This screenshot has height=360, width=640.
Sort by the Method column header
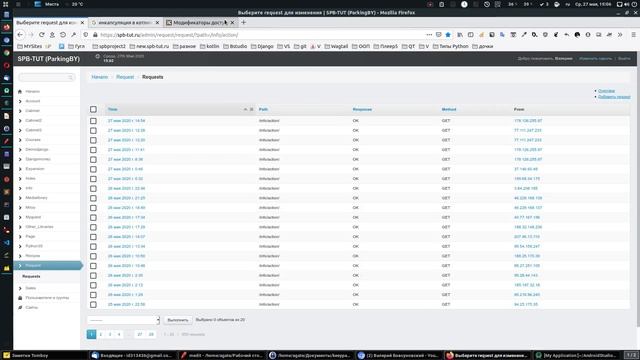pyautogui.click(x=449, y=109)
